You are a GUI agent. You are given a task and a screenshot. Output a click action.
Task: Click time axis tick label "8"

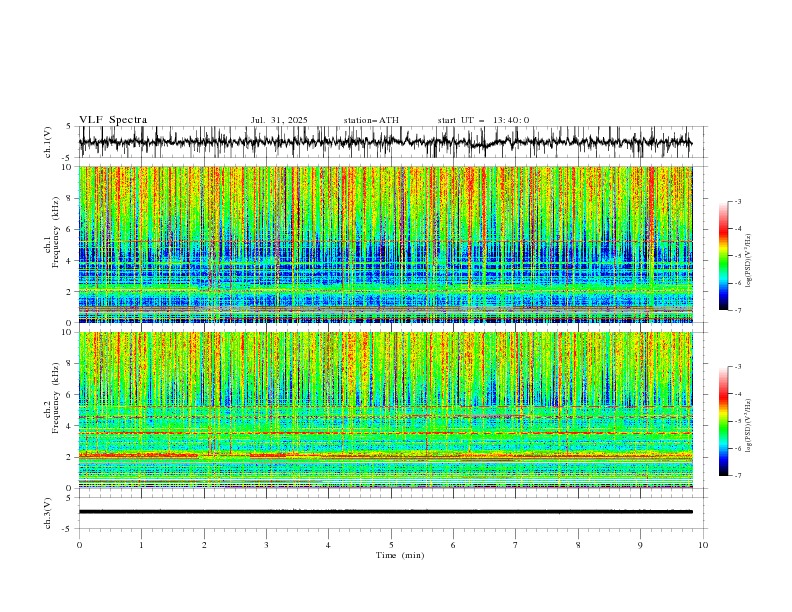click(578, 545)
